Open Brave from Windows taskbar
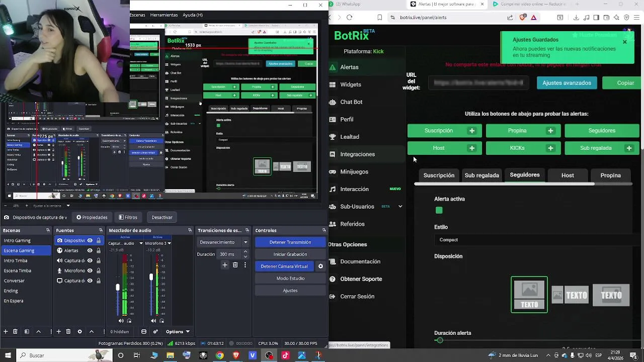The image size is (644, 362). pyautogui.click(x=236, y=355)
